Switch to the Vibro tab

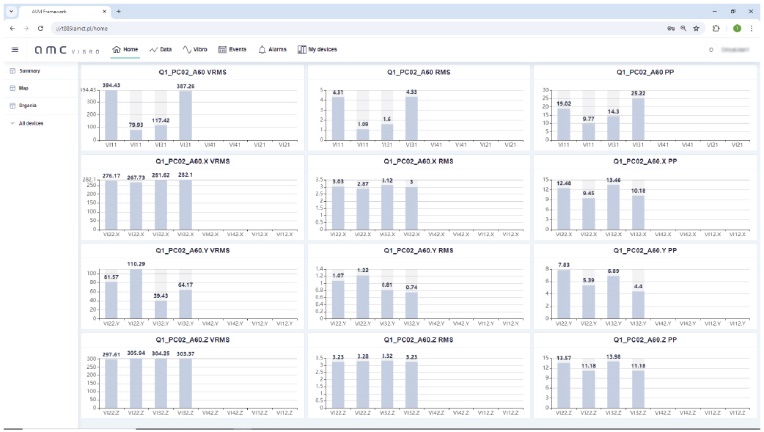[195, 48]
